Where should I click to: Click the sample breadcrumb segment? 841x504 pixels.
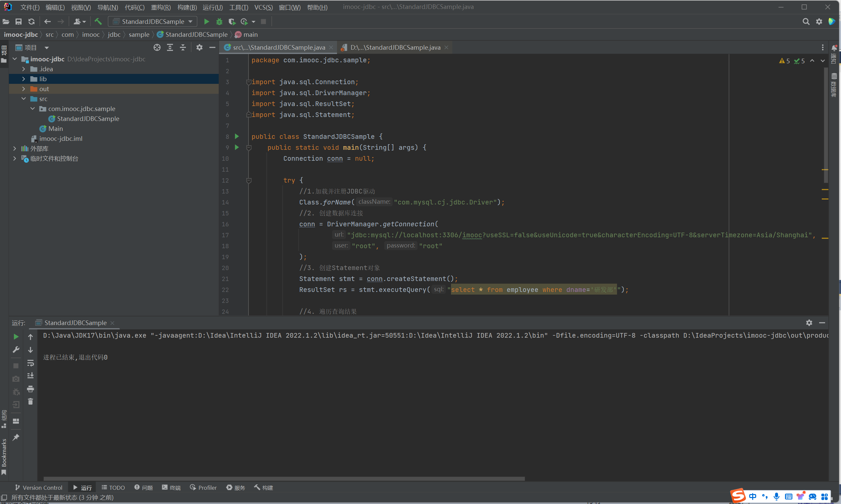point(139,35)
